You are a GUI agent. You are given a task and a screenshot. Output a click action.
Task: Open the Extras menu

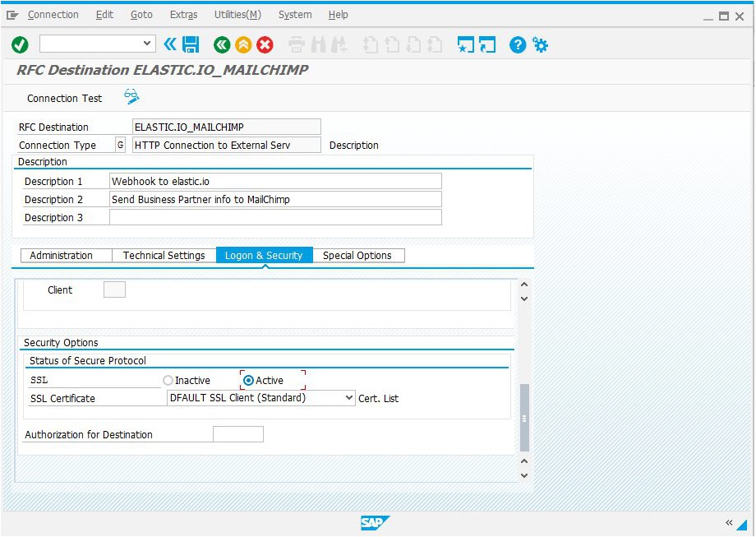pos(184,15)
